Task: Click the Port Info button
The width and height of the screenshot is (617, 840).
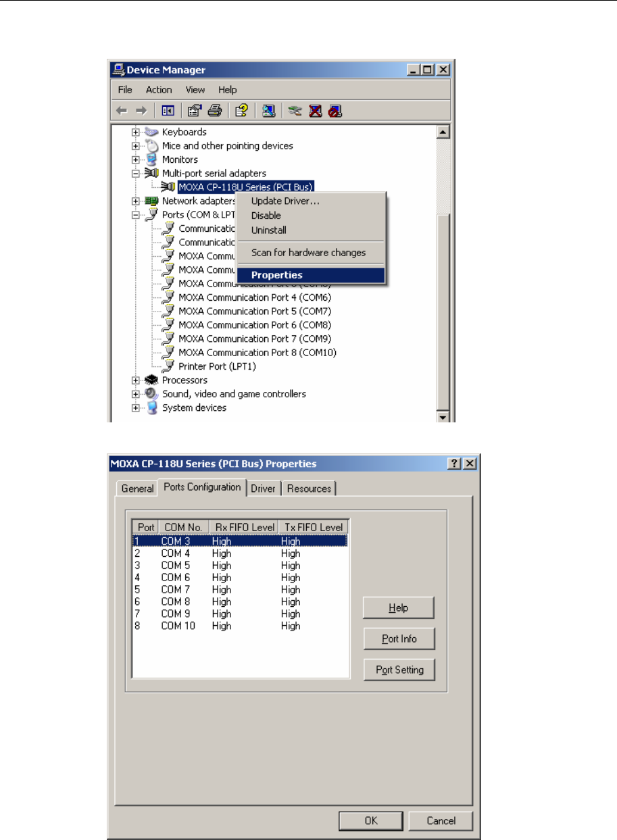Action: (399, 639)
